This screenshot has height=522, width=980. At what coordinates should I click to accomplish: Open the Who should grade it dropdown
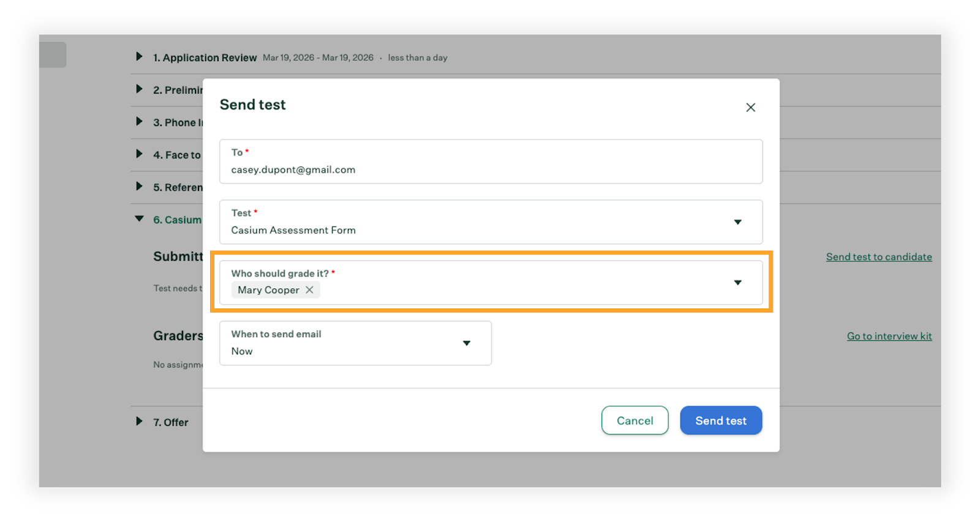pyautogui.click(x=737, y=283)
